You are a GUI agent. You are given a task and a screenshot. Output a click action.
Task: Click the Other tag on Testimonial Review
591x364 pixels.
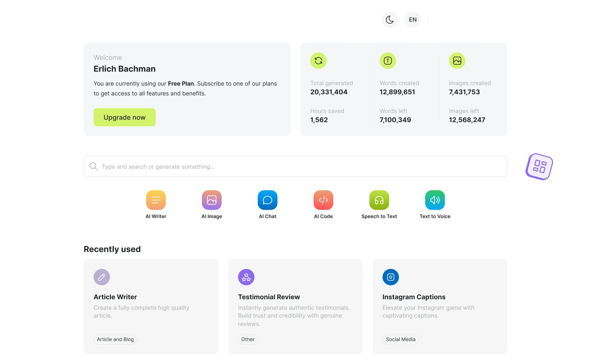[248, 339]
